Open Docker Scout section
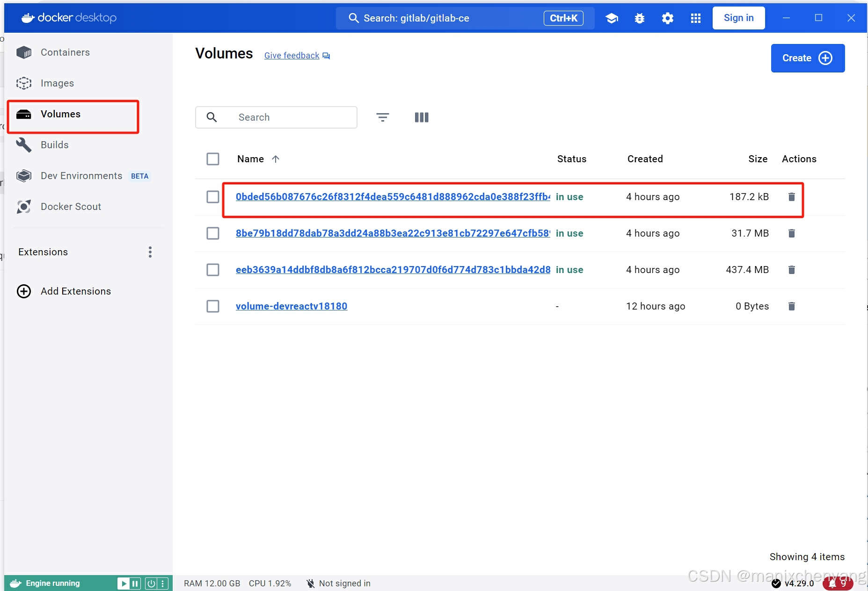The width and height of the screenshot is (868, 591). 71,207
